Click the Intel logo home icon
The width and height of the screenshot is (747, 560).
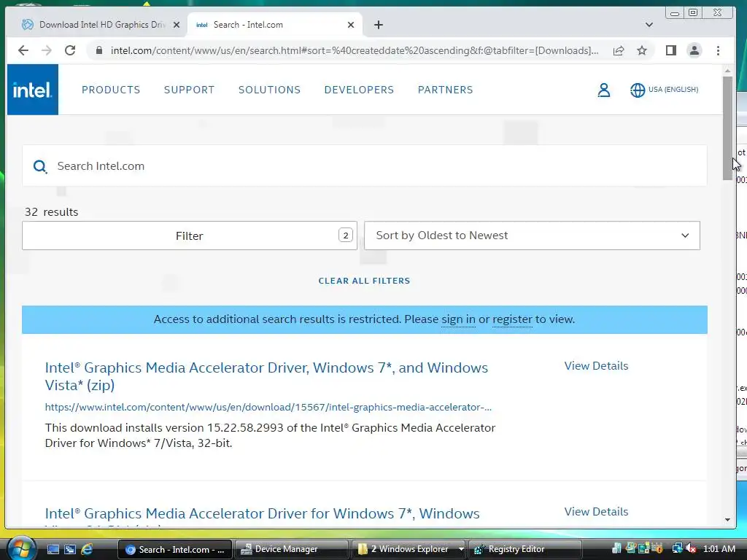click(32, 90)
